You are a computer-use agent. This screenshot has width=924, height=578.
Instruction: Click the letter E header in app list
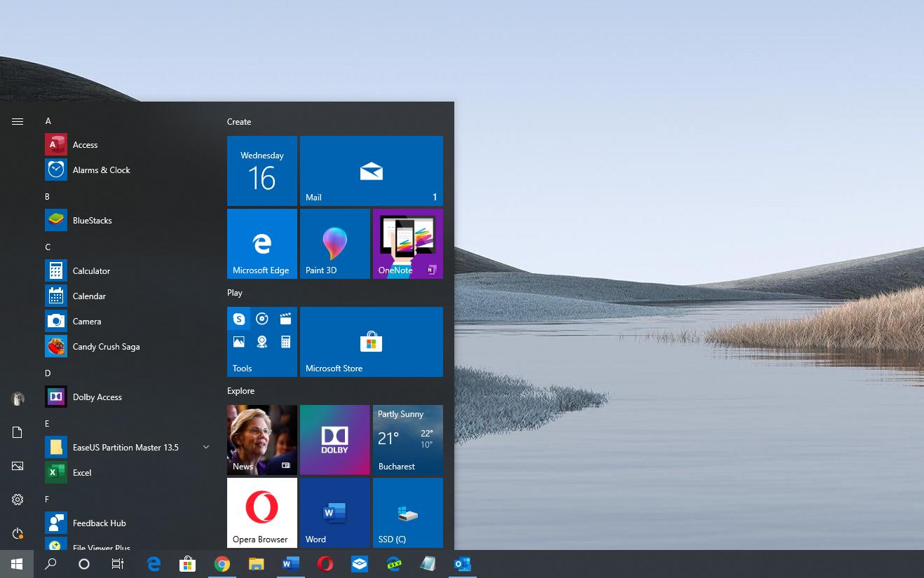[x=47, y=424]
